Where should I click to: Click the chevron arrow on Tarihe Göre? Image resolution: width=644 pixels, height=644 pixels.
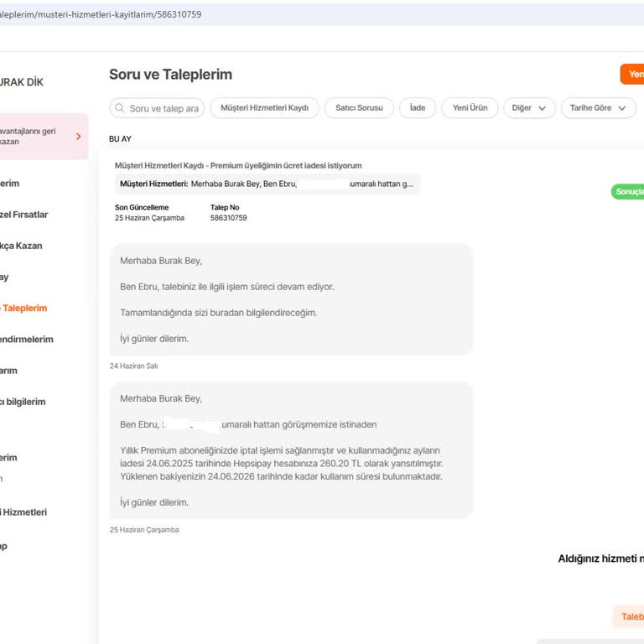tap(621, 108)
